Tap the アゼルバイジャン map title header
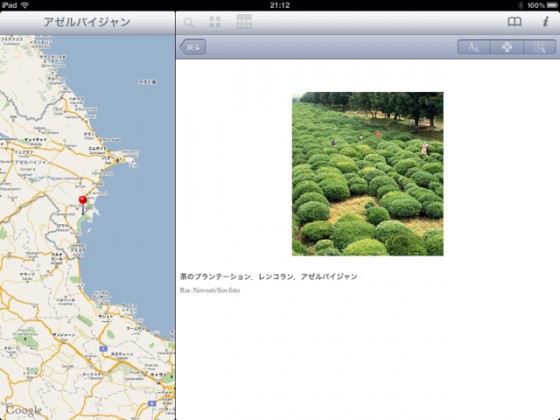The image size is (560, 420). point(87,22)
